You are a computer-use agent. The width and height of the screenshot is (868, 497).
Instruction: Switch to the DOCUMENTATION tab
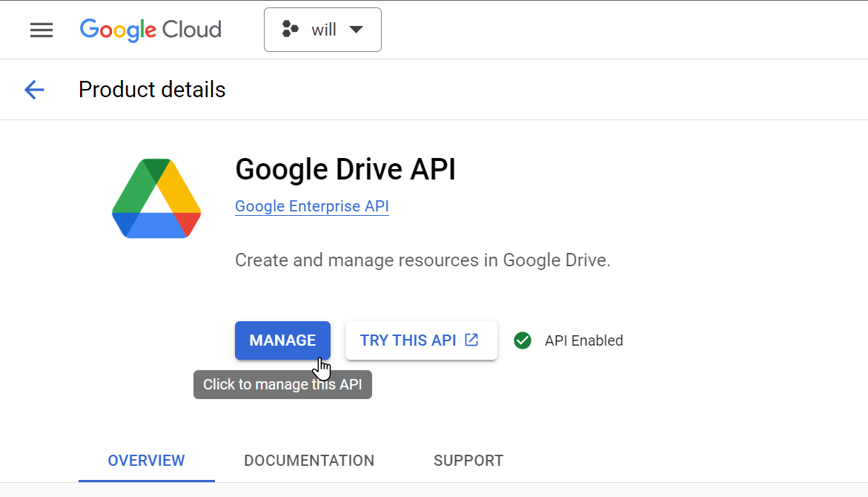point(309,461)
